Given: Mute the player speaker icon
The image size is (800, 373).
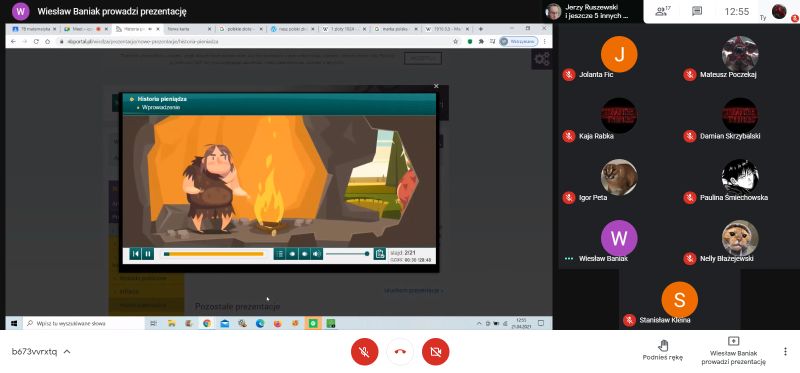Looking at the screenshot, I should 317,254.
